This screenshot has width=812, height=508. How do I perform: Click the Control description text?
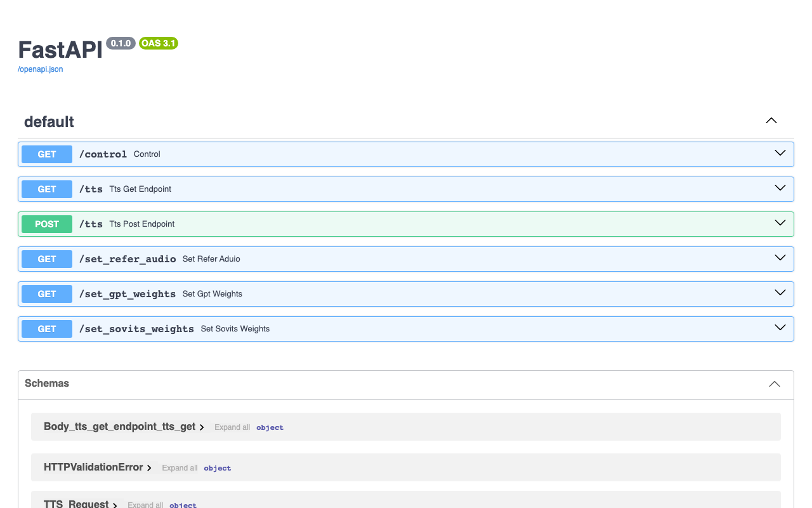147,154
